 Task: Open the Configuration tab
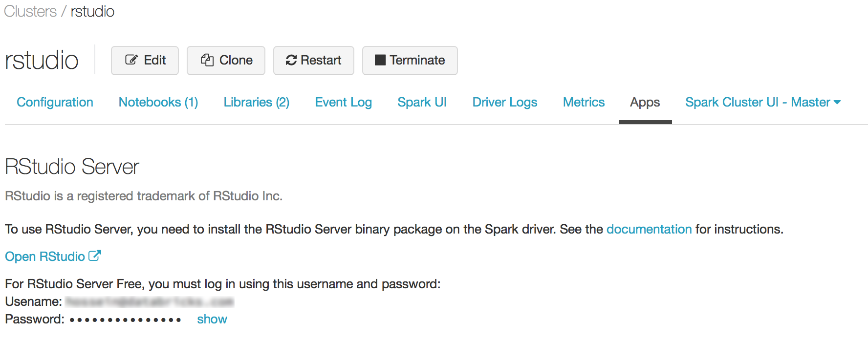(55, 102)
